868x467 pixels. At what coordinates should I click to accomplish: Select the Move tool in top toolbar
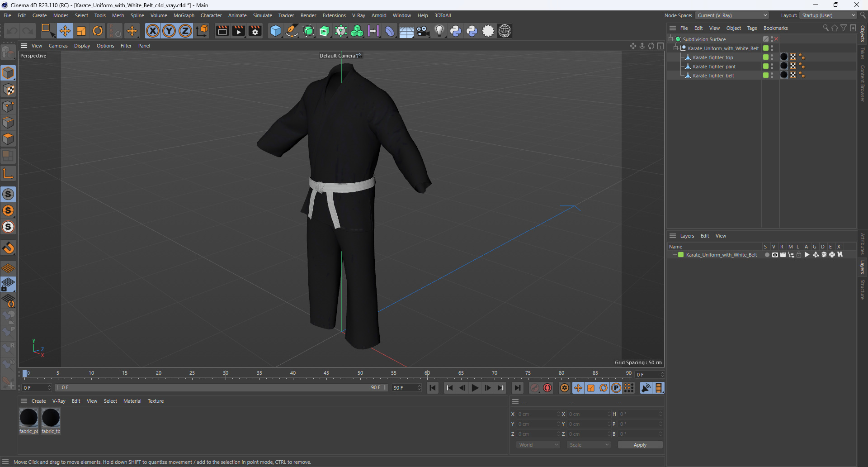click(x=65, y=31)
